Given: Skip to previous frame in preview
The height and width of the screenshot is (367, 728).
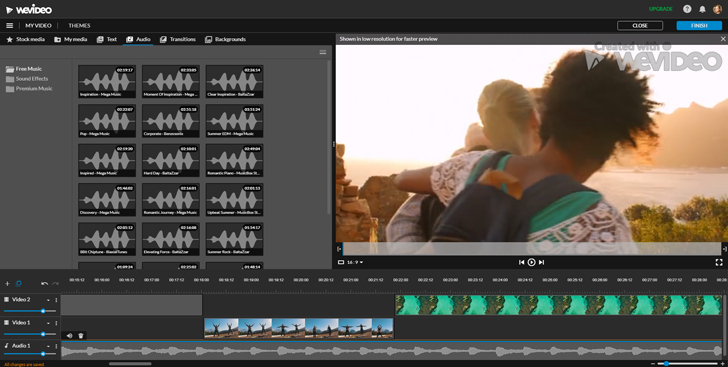Looking at the screenshot, I should coord(521,262).
